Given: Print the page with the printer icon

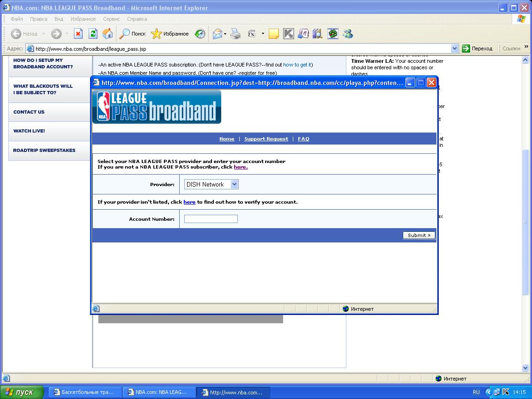Looking at the screenshot, I should [x=236, y=34].
